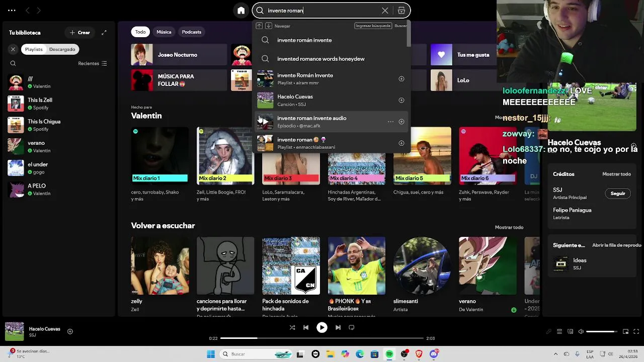Search within Tu biblioteca

coord(13,63)
